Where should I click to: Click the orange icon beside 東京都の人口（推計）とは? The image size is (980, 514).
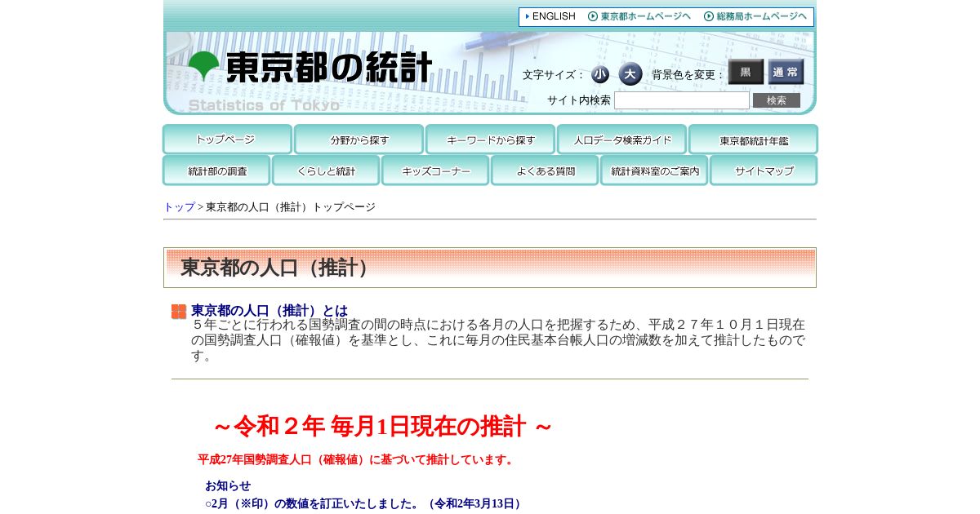179,312
